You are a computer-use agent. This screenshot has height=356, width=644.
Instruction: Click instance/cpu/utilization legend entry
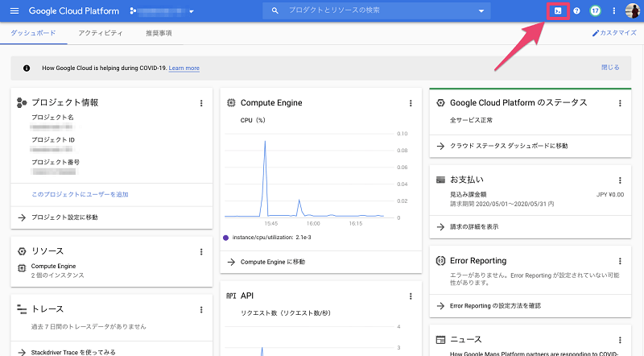[267, 238]
